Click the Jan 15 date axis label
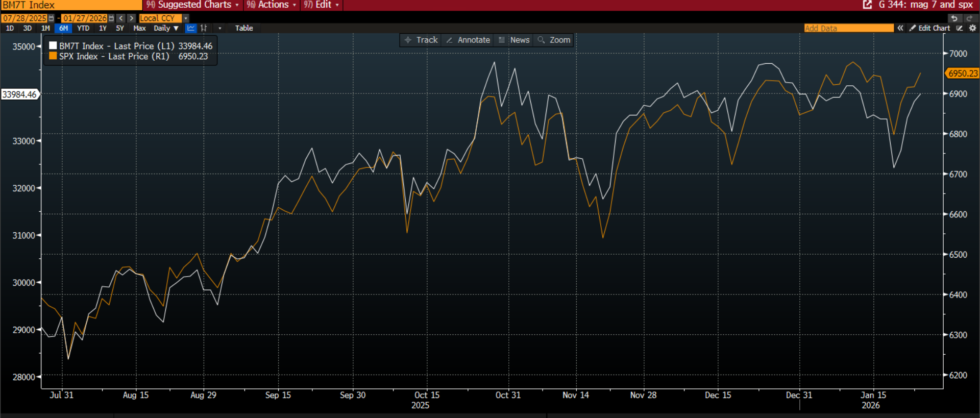Viewport: 980px width, 418px height. coord(873,395)
